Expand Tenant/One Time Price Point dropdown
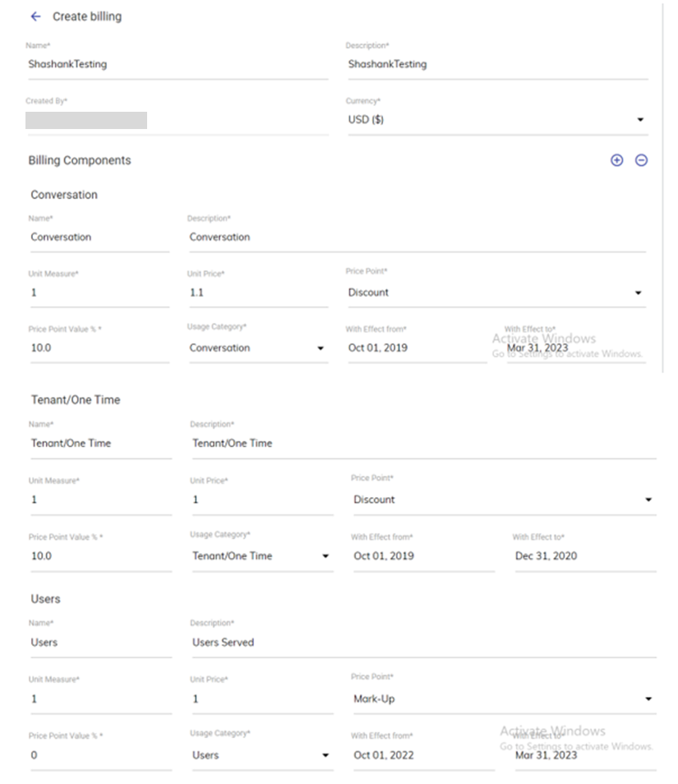Image resolution: width=678 pixels, height=784 pixels. click(502, 500)
